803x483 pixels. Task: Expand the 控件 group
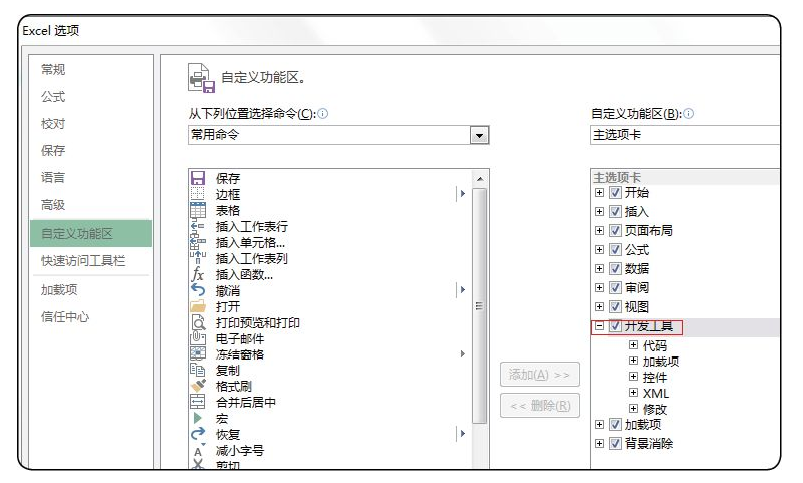pyautogui.click(x=633, y=377)
